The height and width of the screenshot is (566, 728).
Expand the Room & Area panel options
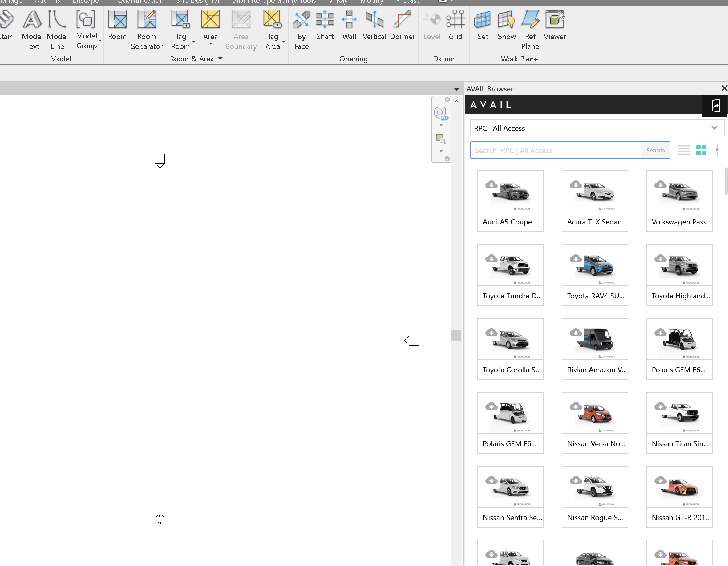[220, 58]
